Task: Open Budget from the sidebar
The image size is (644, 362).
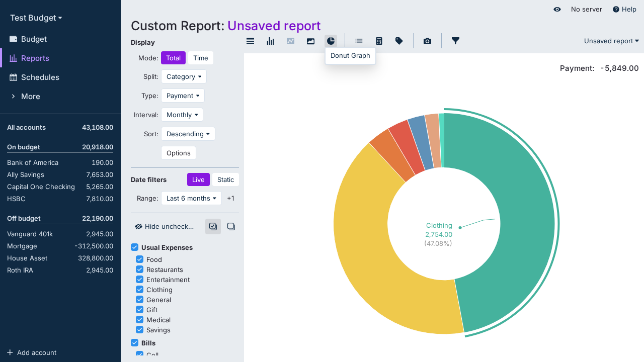Action: (34, 39)
